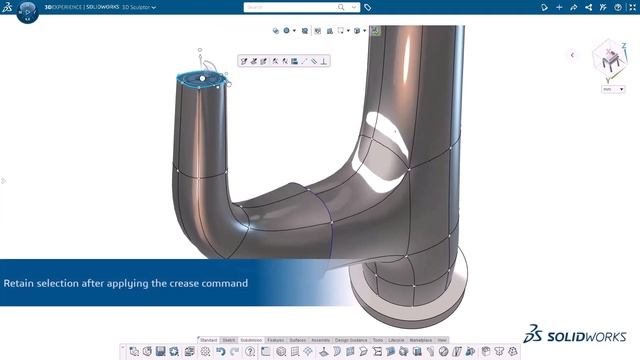This screenshot has width=640, height=360.
Task: Click the Undo arrow icon
Action: [x=221, y=351]
